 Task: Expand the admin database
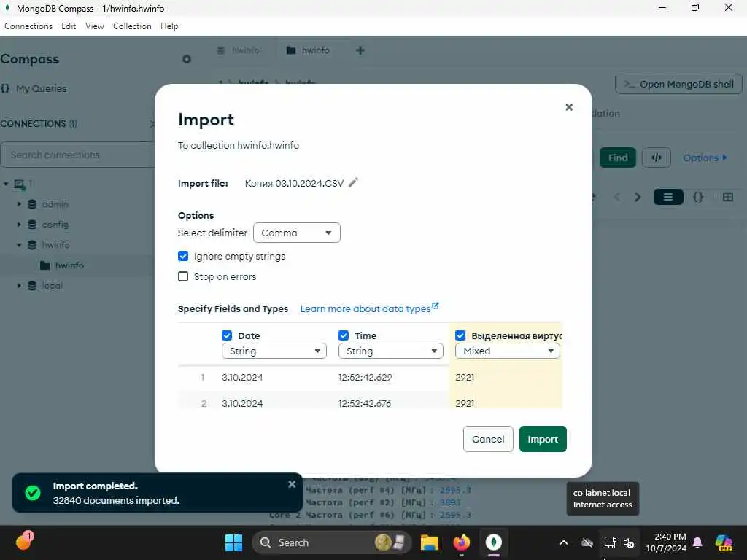19,204
